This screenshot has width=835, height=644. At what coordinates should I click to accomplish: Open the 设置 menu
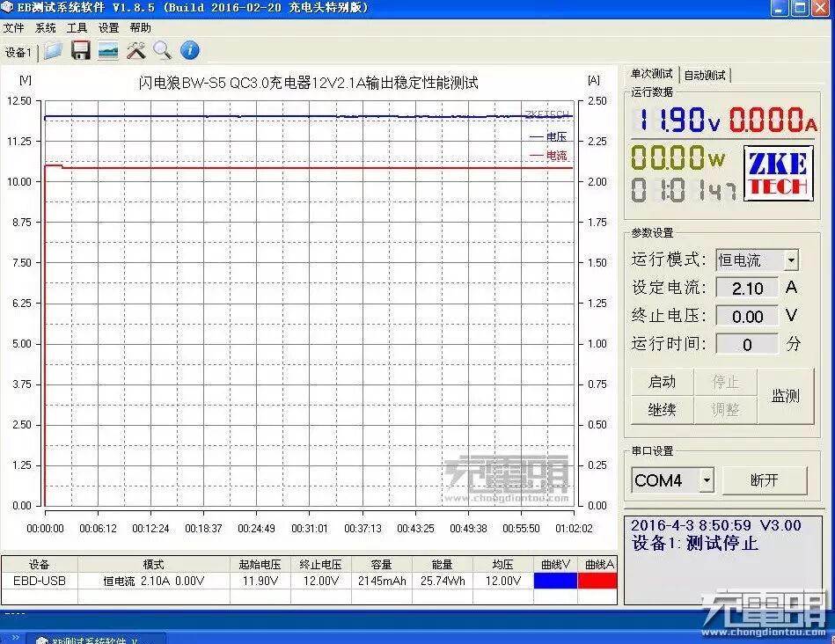(x=108, y=27)
